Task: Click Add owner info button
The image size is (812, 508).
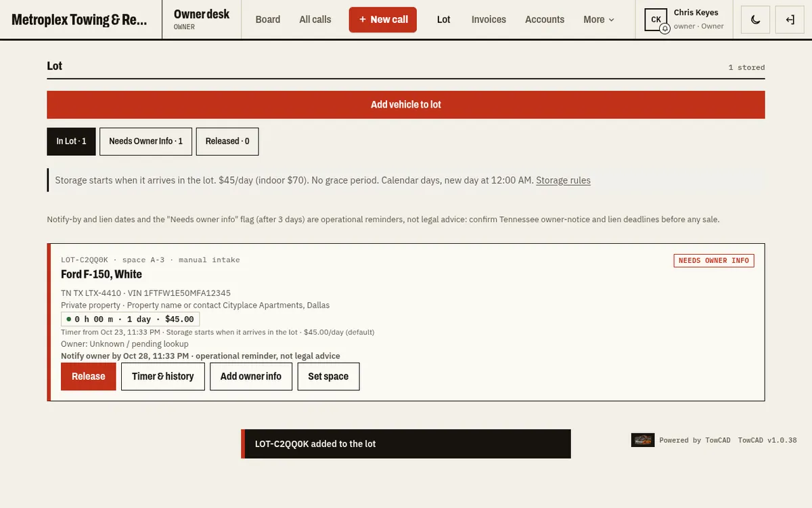Action: click(x=251, y=377)
